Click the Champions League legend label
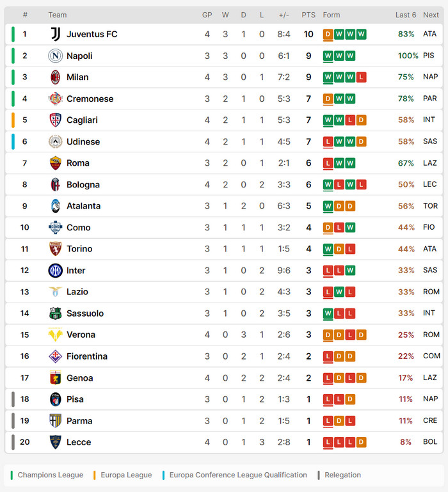This screenshot has width=448, height=492. (50, 475)
